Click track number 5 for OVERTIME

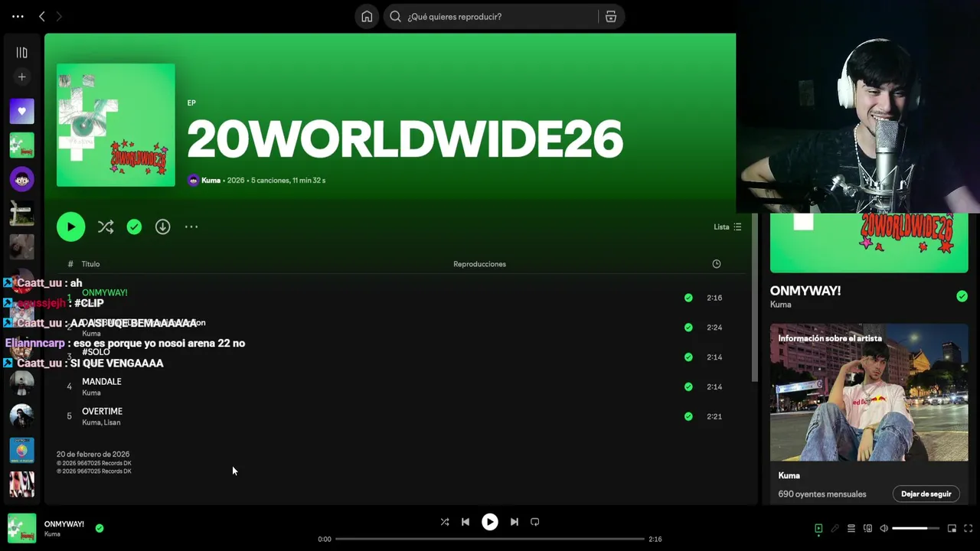69,416
